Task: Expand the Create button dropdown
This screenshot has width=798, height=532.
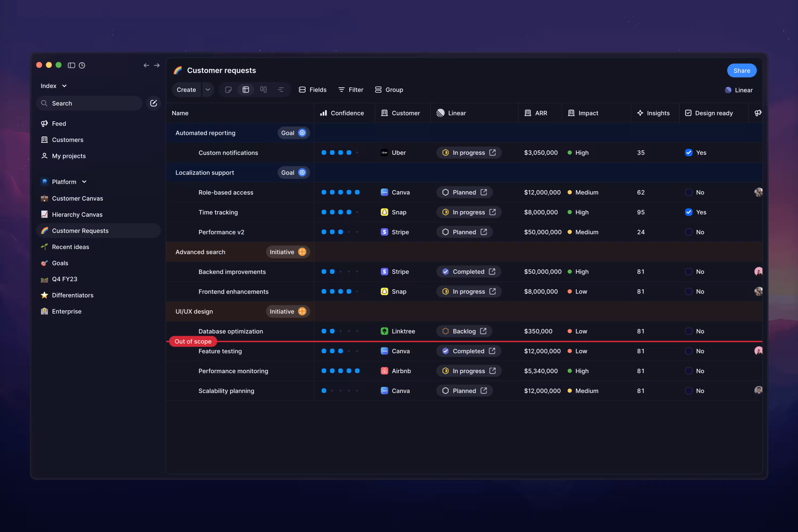Action: pos(208,90)
